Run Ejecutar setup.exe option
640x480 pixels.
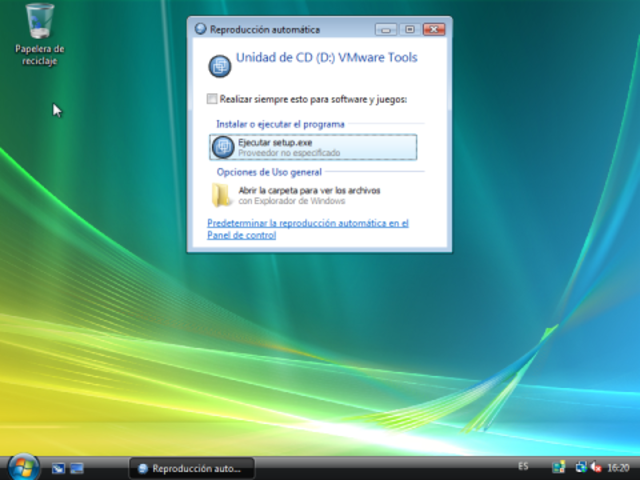pyautogui.click(x=313, y=147)
